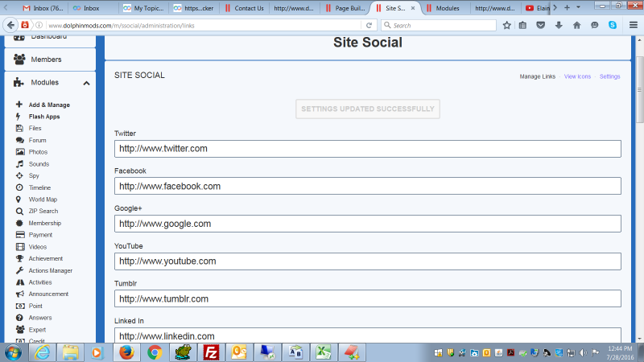644x362 pixels.
Task: Open the Actions Manager link
Action: tap(51, 270)
